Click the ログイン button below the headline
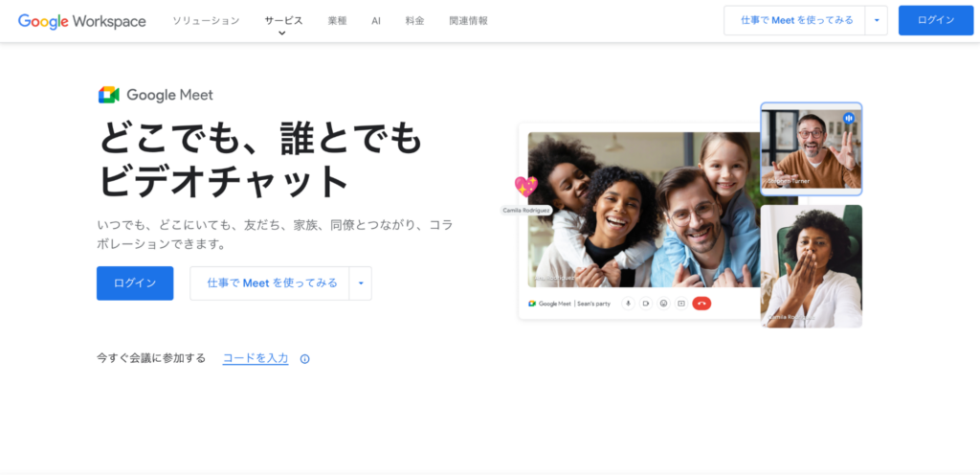The height and width of the screenshot is (475, 980). pos(135,283)
